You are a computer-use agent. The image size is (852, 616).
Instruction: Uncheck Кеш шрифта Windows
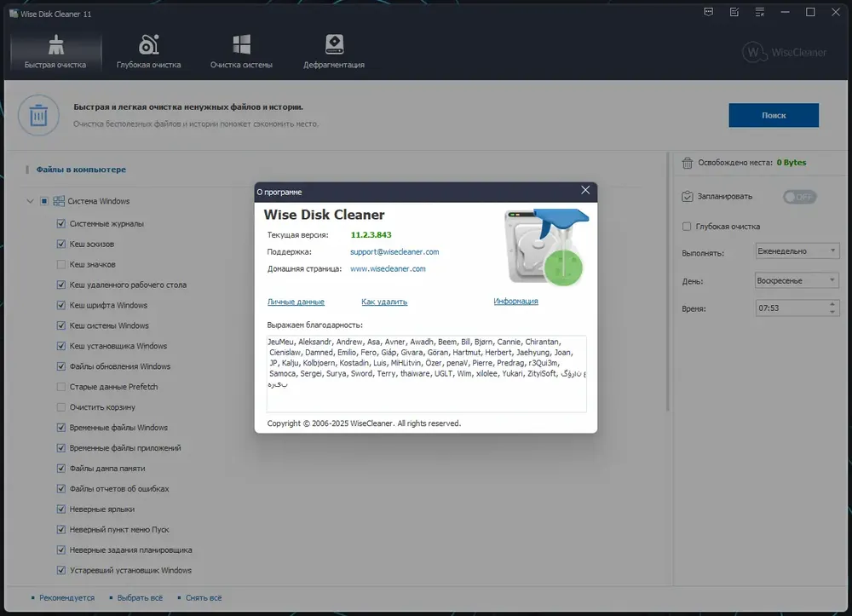pos(60,305)
